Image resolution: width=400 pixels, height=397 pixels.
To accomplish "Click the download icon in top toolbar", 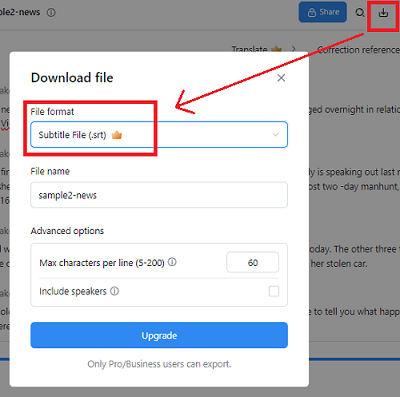I will [383, 13].
